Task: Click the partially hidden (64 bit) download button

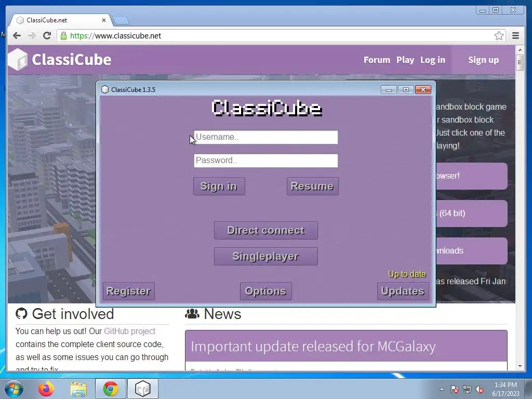Action: (x=472, y=214)
